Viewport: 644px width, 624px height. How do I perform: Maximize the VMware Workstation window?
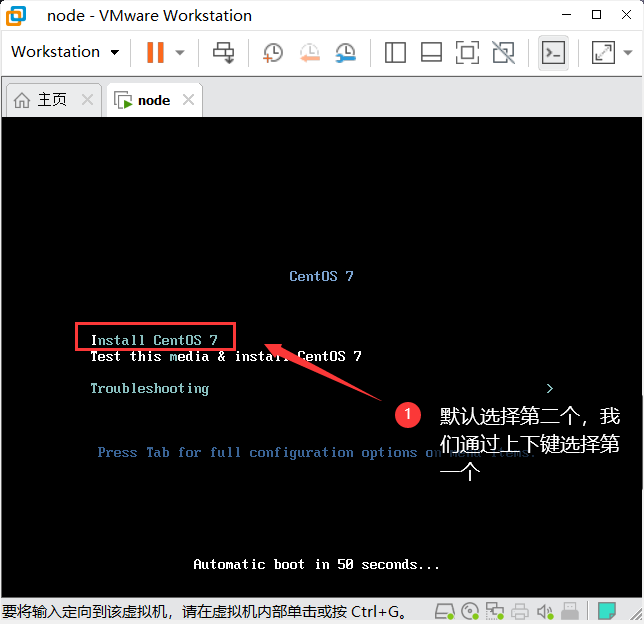pyautogui.click(x=596, y=15)
